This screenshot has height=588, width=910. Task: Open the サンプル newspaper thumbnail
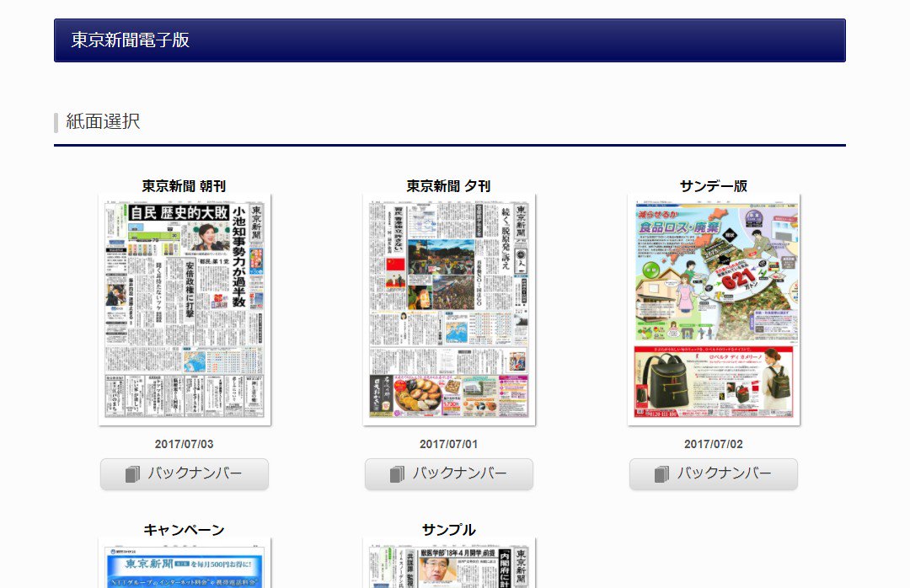coord(449,563)
